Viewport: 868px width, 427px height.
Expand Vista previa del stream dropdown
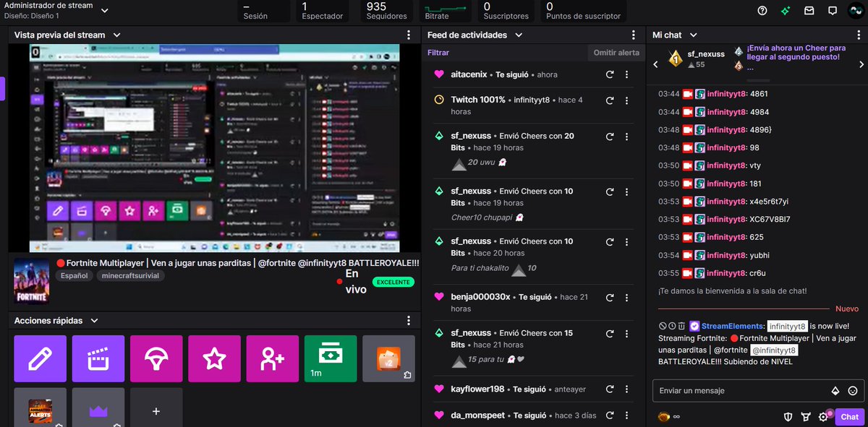117,35
